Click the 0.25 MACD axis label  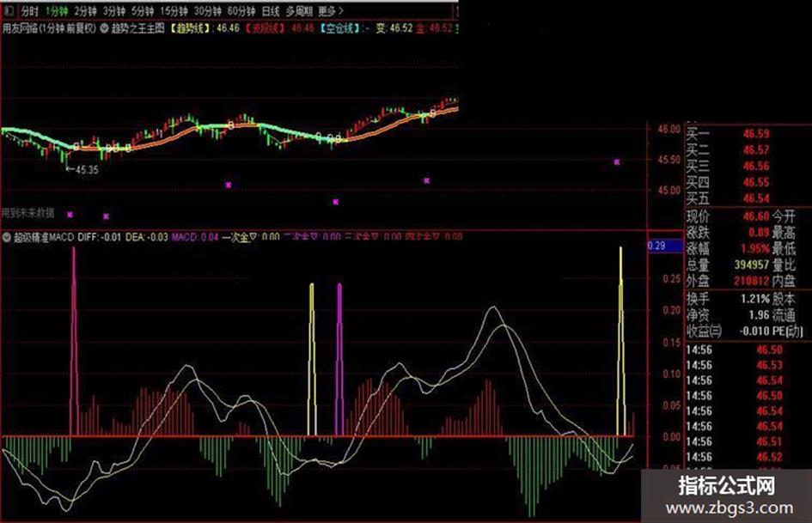(x=672, y=279)
